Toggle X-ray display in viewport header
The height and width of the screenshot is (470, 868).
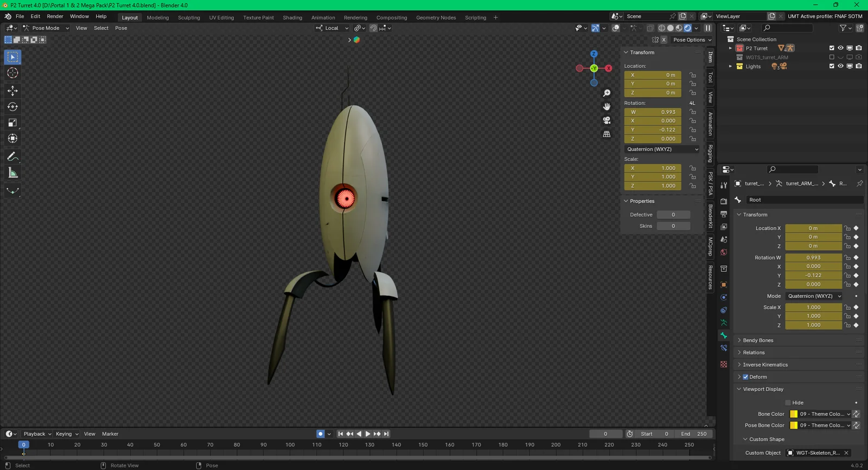(x=650, y=28)
